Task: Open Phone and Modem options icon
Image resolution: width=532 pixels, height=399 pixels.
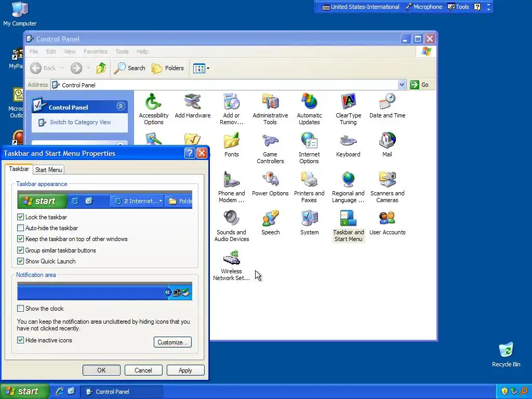Action: click(x=231, y=187)
